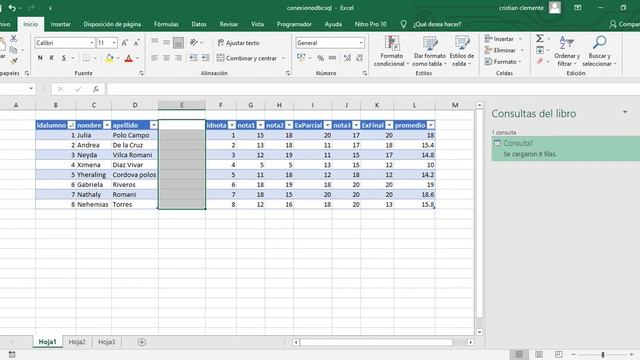This screenshot has width=640, height=360.
Task: Click the Format Painter brush icon
Action: (x=13, y=61)
